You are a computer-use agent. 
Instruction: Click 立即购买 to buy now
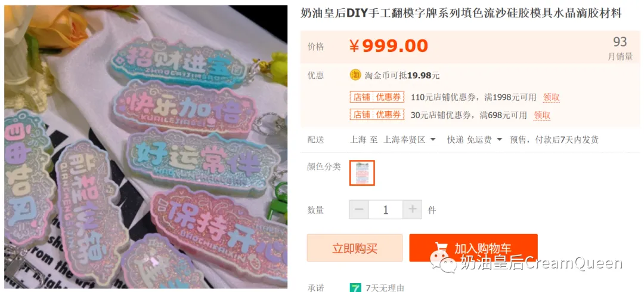[x=354, y=248]
